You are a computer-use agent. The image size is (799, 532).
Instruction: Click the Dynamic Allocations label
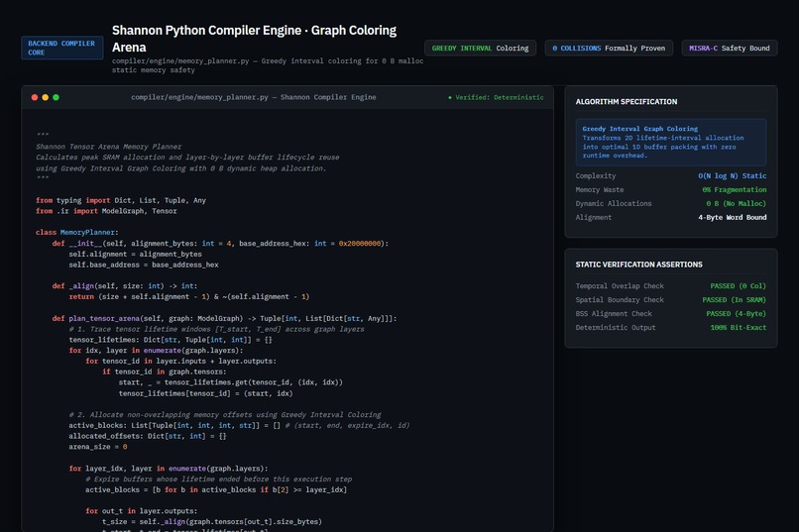(614, 203)
